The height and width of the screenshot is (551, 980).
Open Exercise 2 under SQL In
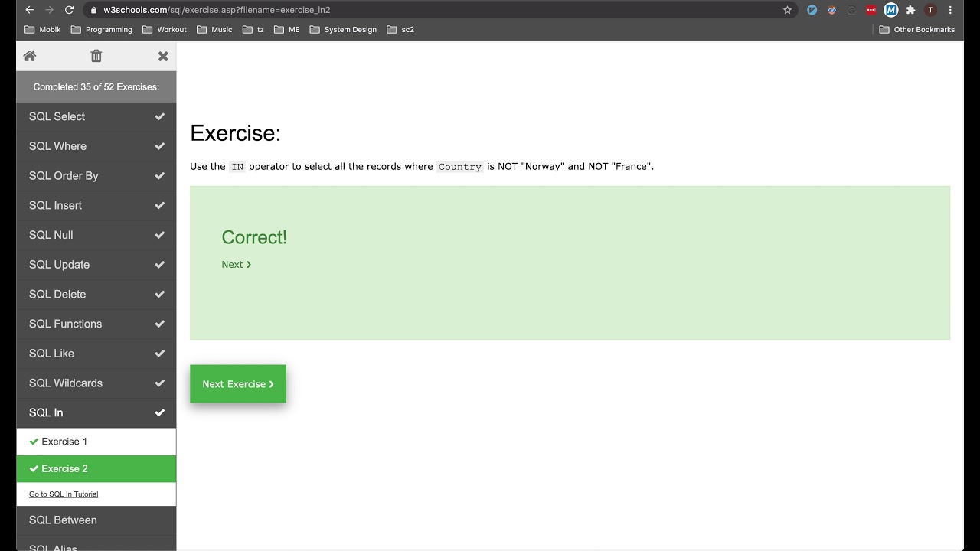click(x=96, y=468)
